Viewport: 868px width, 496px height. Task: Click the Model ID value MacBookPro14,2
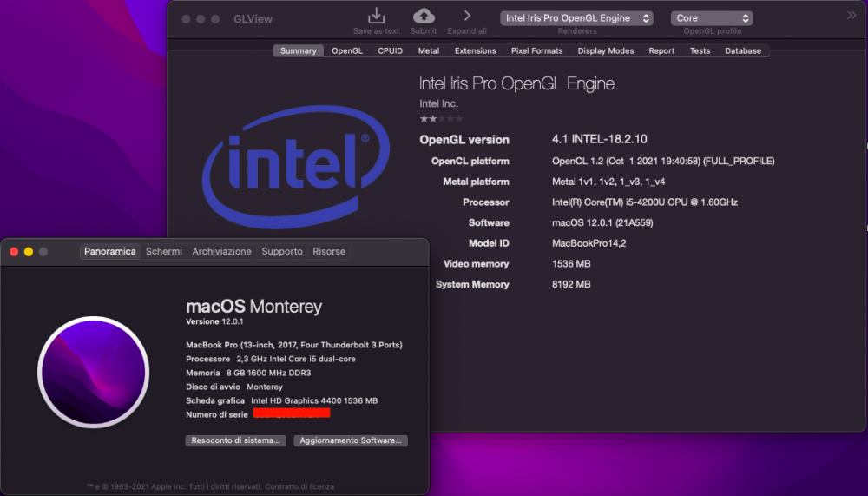(x=589, y=243)
